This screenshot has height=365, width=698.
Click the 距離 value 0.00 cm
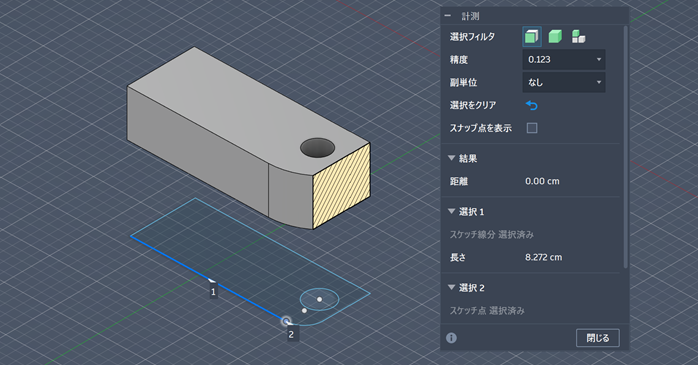542,181
